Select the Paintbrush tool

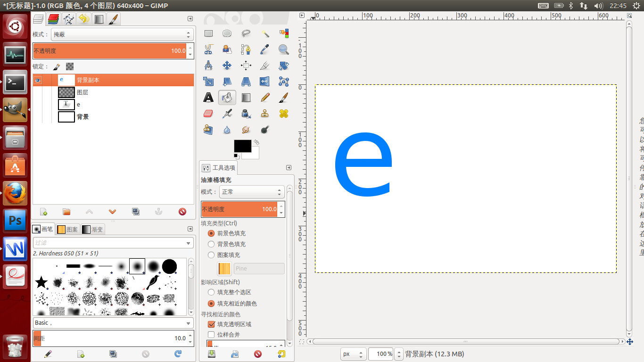click(x=283, y=98)
